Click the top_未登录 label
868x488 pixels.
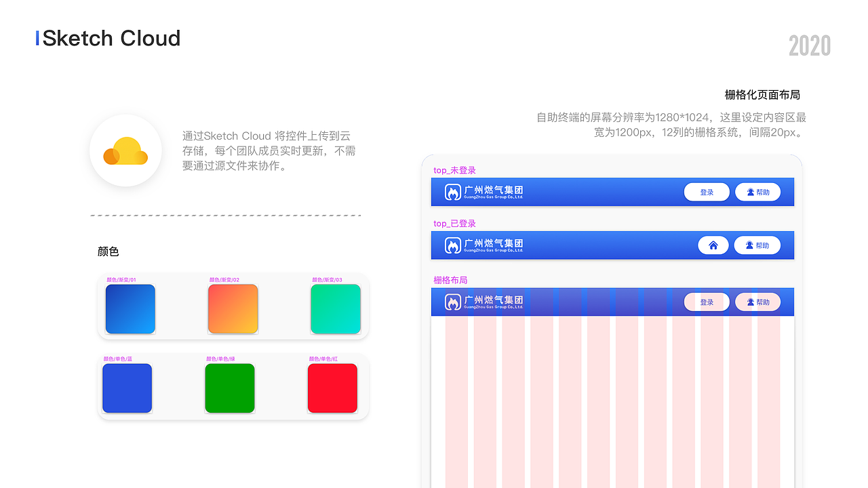455,170
